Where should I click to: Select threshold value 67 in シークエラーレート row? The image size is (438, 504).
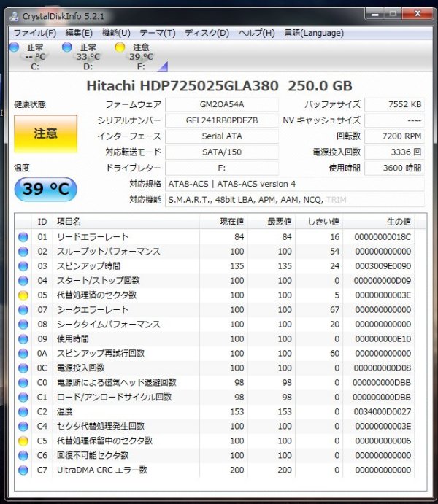(335, 310)
